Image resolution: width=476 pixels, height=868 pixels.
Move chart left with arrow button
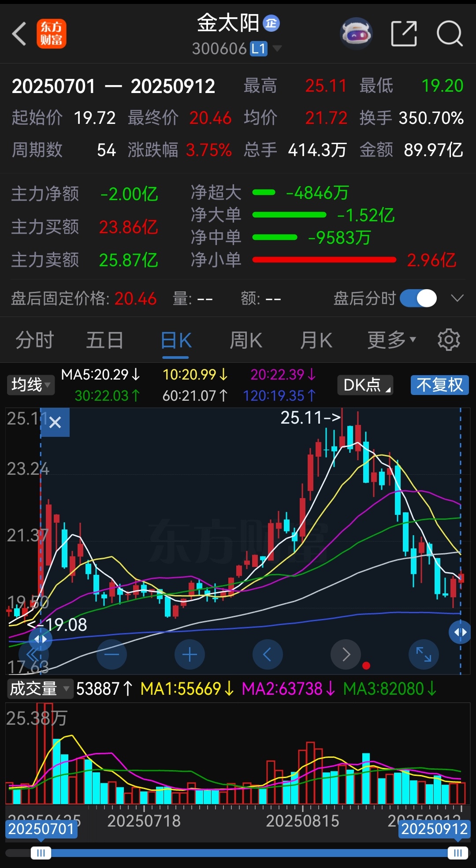tap(268, 654)
